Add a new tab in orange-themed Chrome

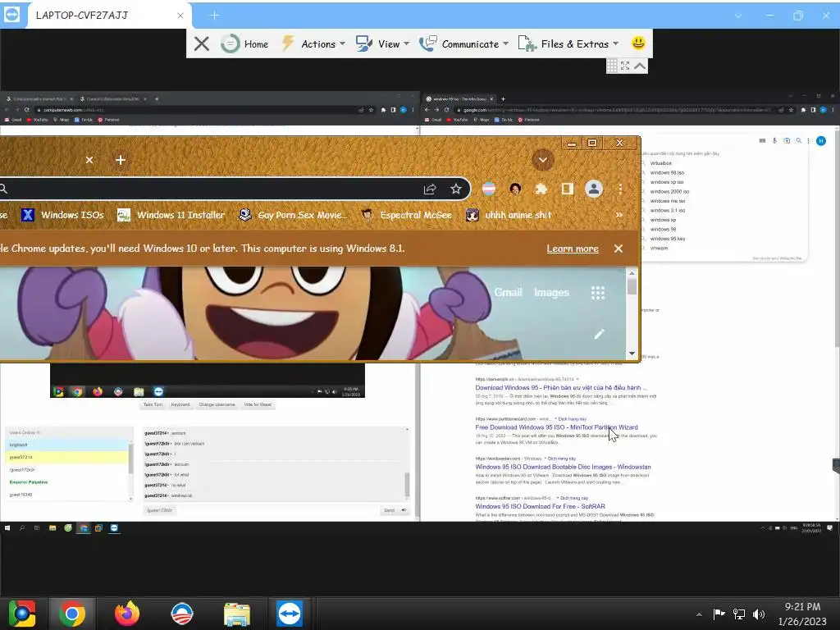tap(121, 160)
